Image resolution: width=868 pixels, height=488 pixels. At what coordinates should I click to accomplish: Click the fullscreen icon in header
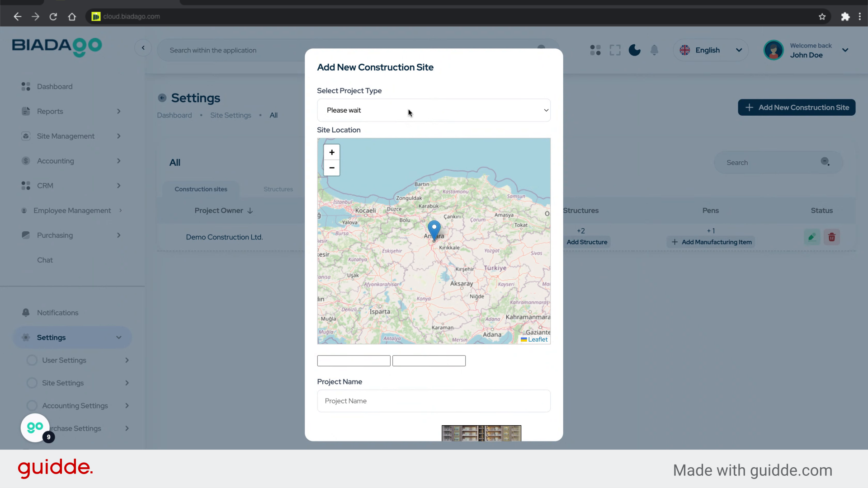(615, 50)
